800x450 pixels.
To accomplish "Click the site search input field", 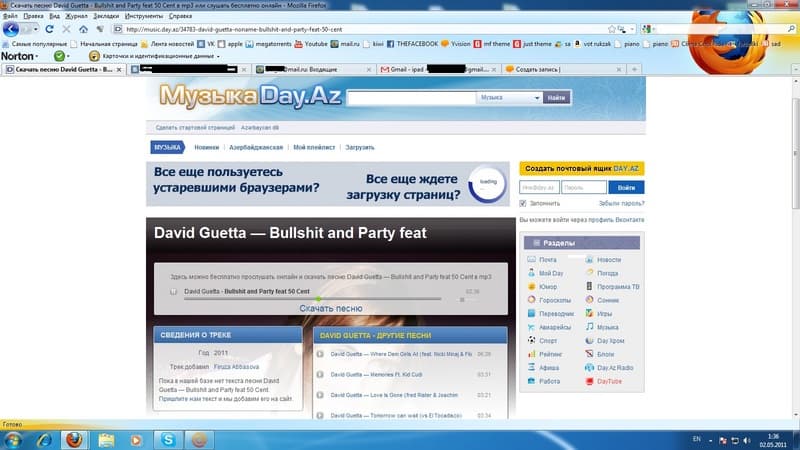I will tap(411, 97).
